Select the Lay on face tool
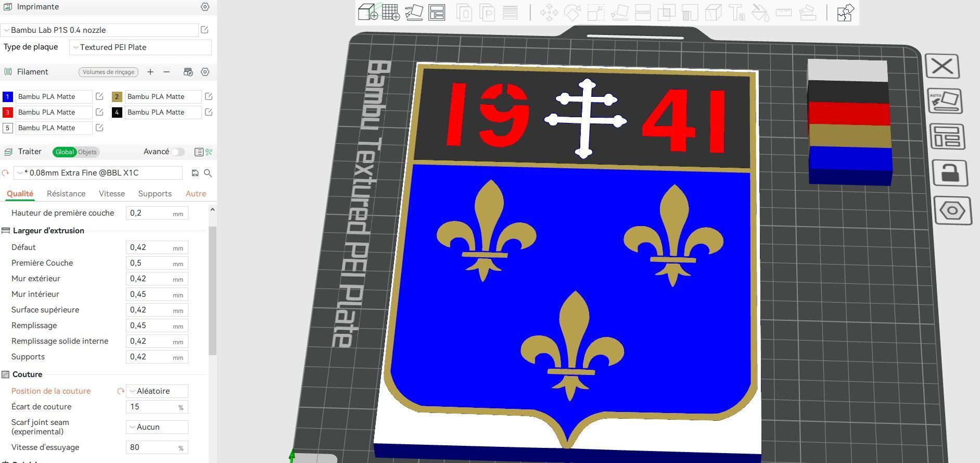980x463 pixels. (x=619, y=12)
